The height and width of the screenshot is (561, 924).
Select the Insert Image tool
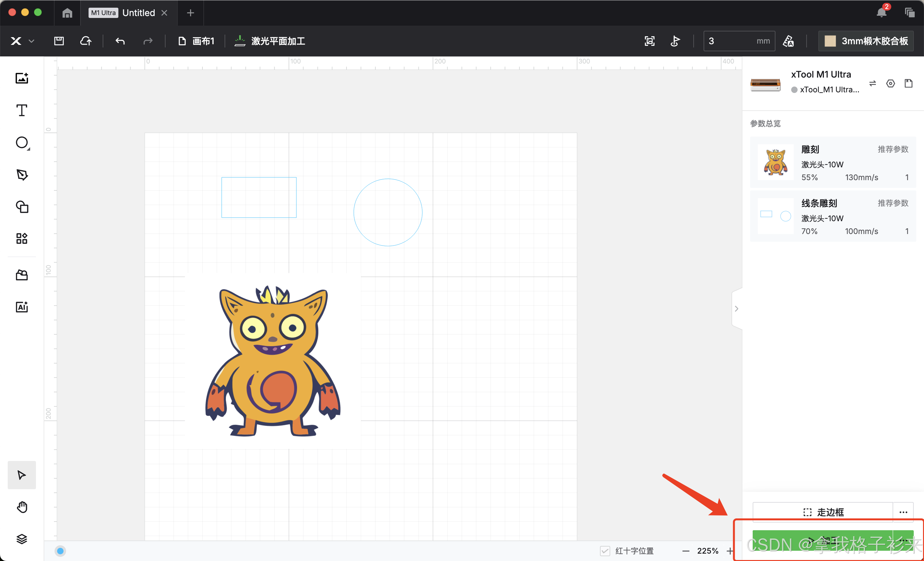[x=22, y=78]
